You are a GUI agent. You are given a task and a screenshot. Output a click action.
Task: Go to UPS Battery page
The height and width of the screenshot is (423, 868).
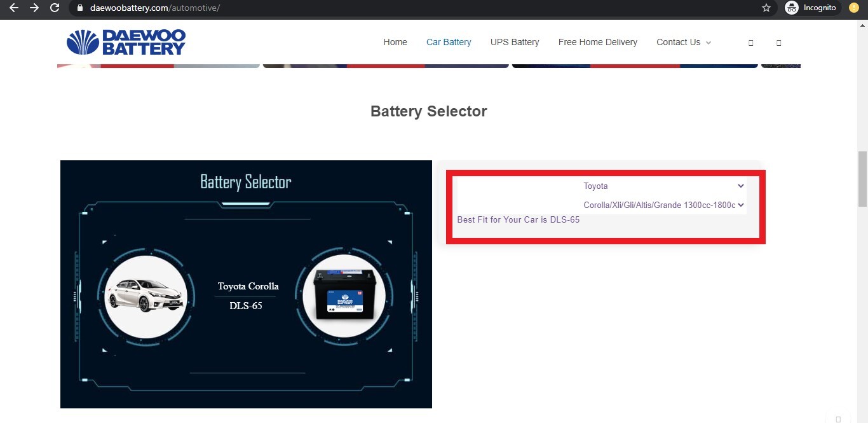pyautogui.click(x=515, y=42)
